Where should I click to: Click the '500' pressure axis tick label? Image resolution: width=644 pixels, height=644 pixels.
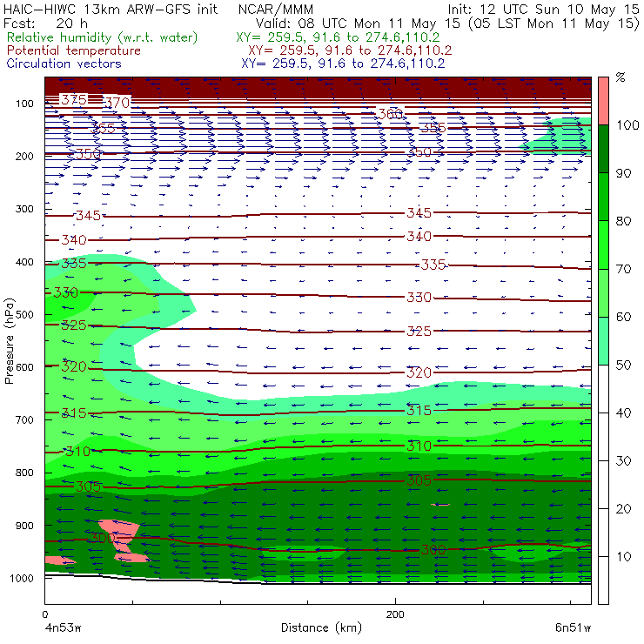[24, 315]
